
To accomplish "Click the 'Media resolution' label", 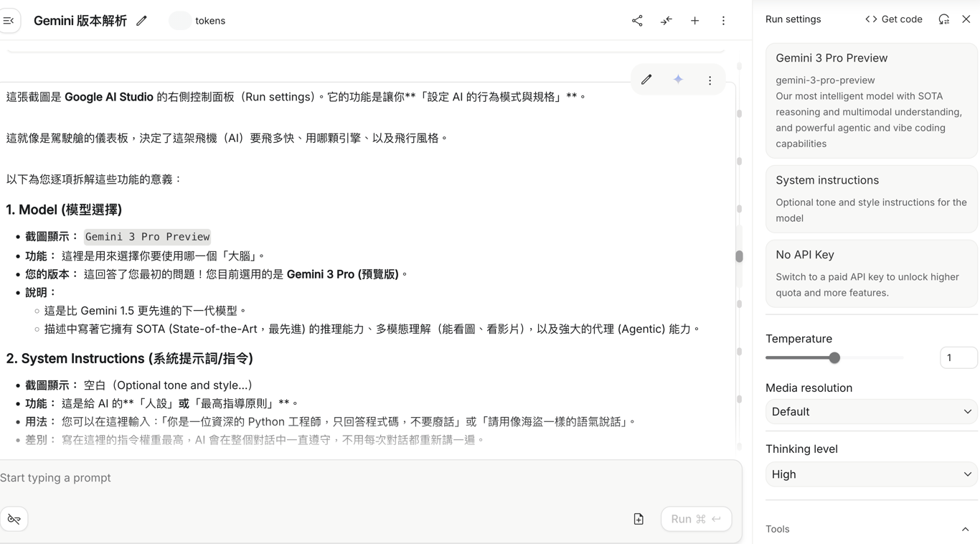I will pyautogui.click(x=809, y=388).
